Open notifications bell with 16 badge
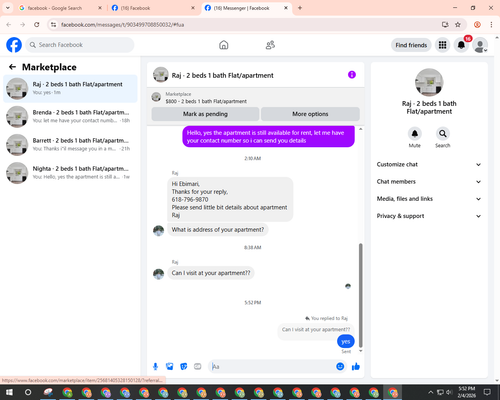This screenshot has width=500, height=400. (461, 45)
